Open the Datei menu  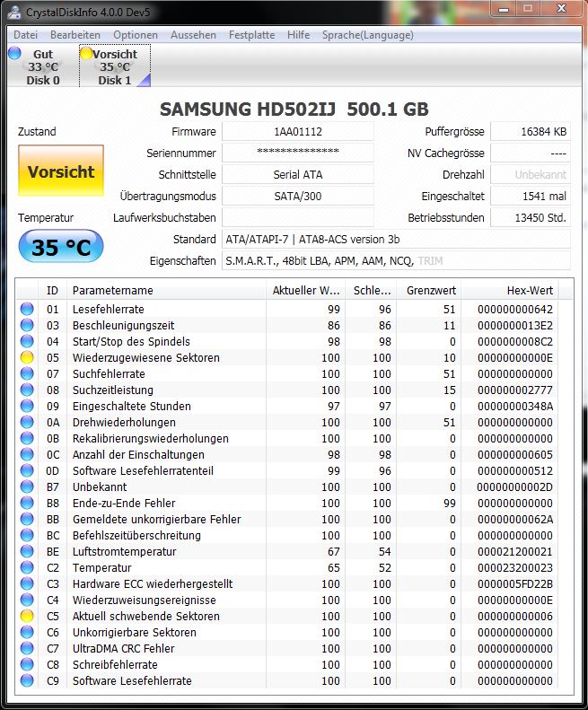coord(25,35)
